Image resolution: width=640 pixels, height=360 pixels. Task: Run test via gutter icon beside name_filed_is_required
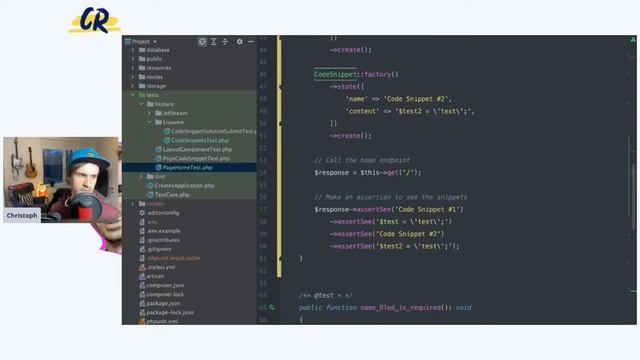(x=272, y=307)
